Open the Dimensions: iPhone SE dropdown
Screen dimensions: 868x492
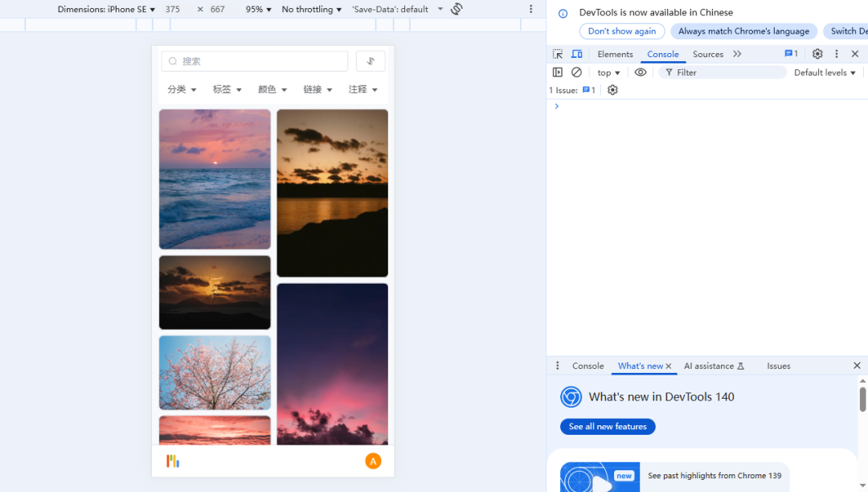click(x=106, y=10)
